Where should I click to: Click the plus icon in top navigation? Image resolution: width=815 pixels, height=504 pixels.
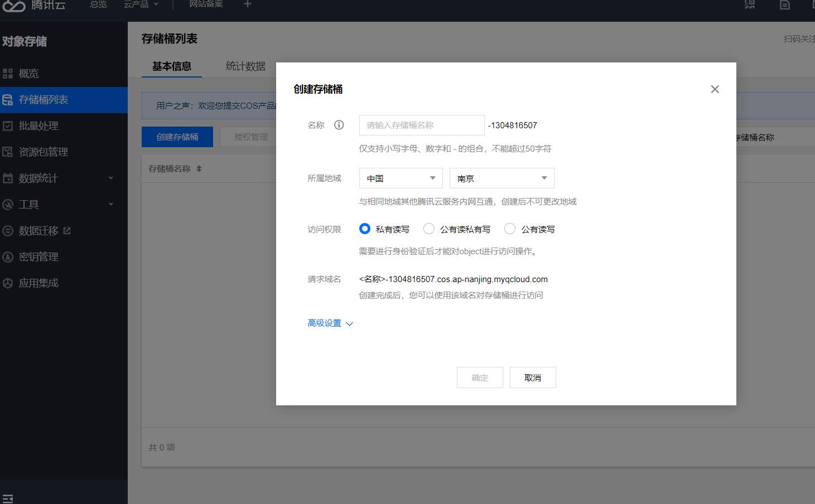coord(248,4)
